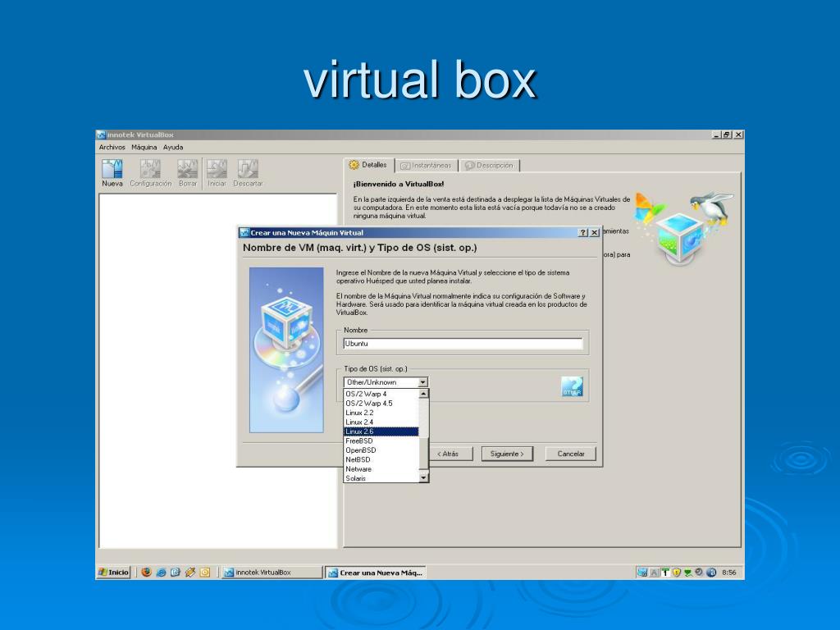Viewport: 840px width, 630px height.
Task: Choose Solaris in the OS list
Action: pyautogui.click(x=381, y=478)
